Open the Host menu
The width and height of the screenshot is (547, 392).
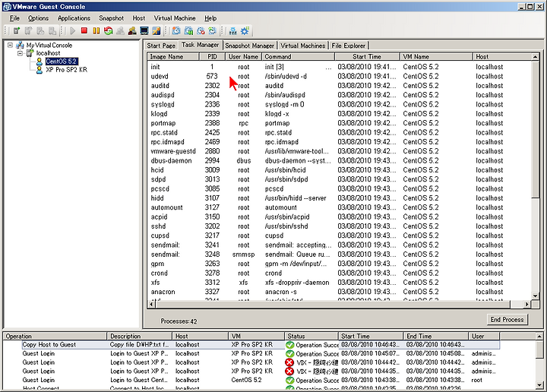[139, 18]
